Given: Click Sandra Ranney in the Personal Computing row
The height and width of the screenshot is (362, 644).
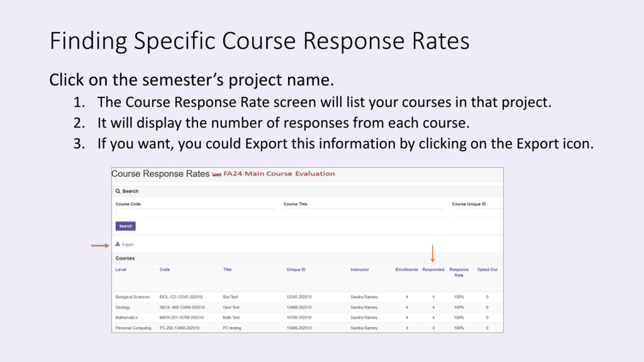Looking at the screenshot, I should click(x=364, y=328).
